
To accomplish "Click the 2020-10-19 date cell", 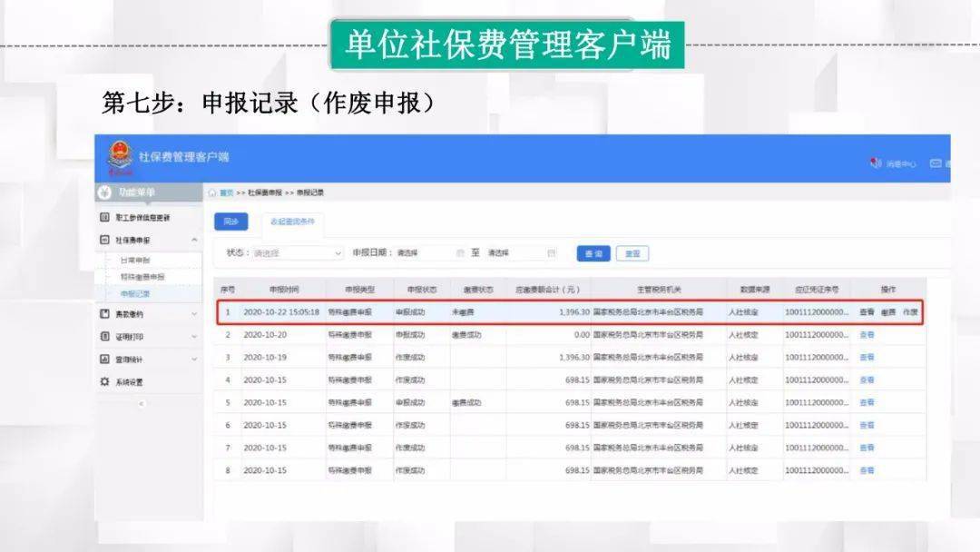I will [265, 357].
